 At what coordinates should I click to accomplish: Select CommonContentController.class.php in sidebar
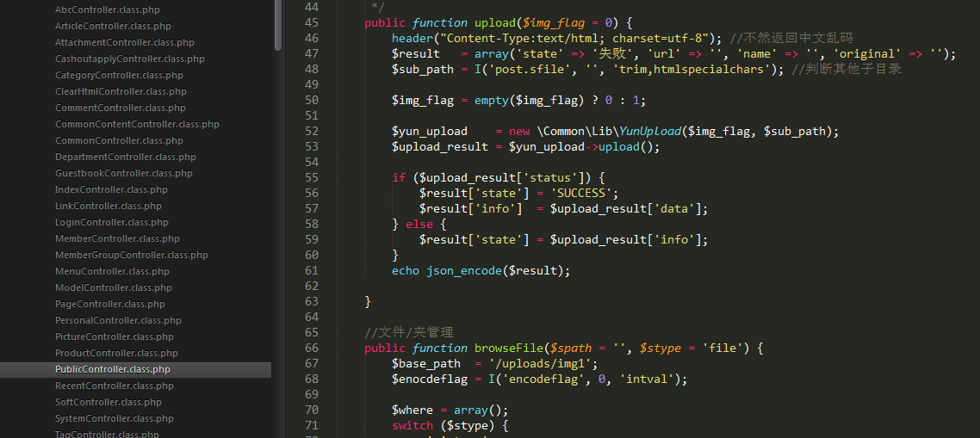tap(137, 124)
